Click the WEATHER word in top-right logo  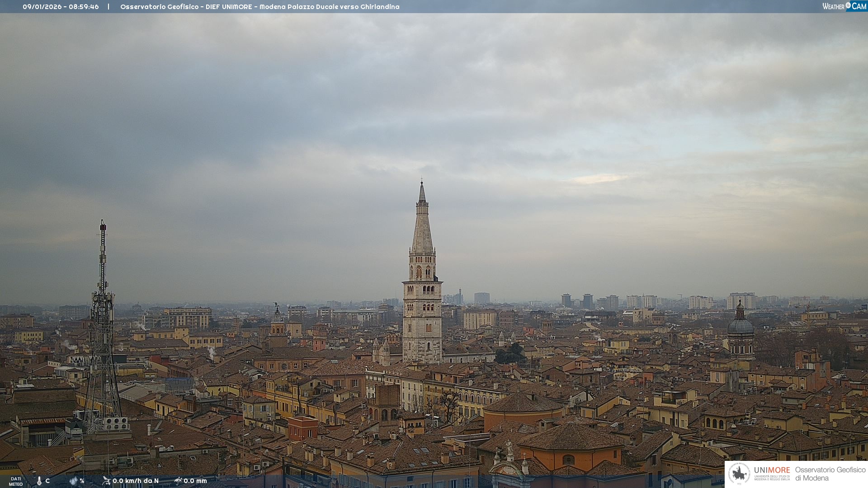[x=833, y=6]
